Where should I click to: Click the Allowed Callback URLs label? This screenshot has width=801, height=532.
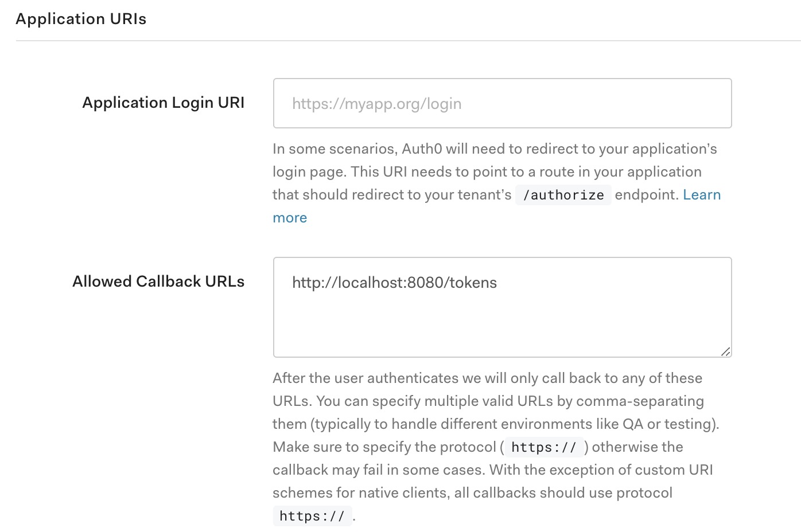coord(158,281)
